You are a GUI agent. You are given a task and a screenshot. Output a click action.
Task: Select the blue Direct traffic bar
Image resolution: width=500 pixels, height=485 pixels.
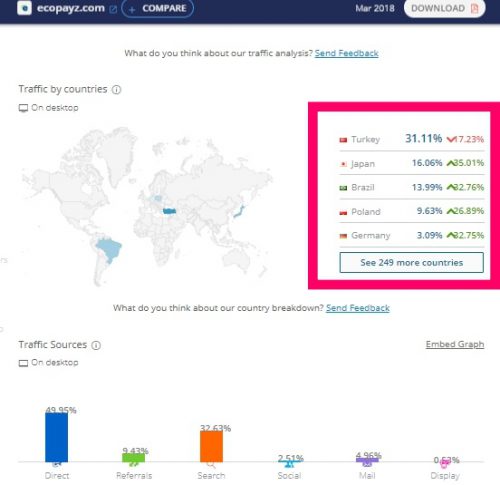tap(56, 437)
